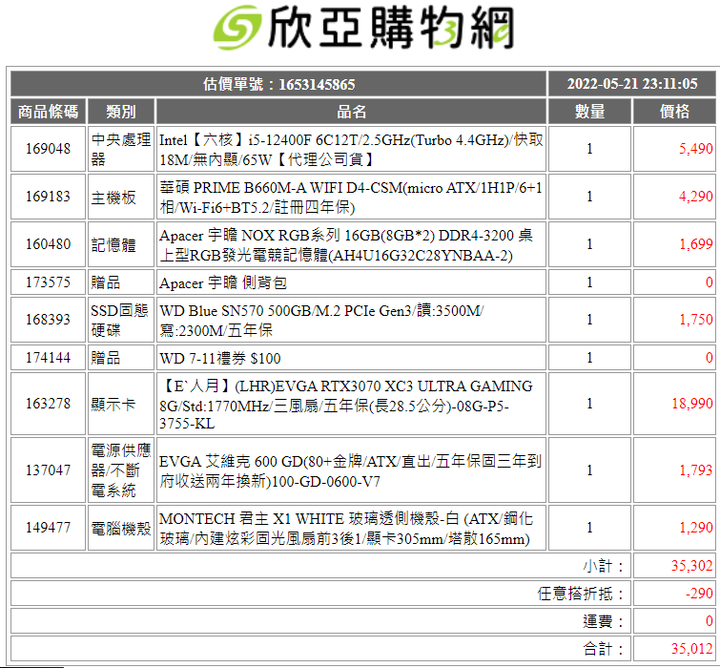Click the 運費 label
This screenshot has width=720, height=668.
(x=603, y=621)
